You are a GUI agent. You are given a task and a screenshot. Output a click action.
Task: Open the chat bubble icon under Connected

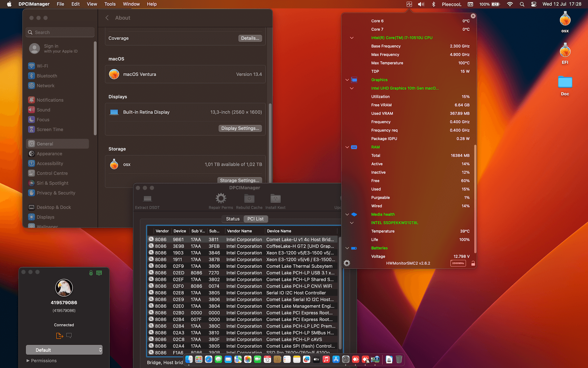[69, 335]
